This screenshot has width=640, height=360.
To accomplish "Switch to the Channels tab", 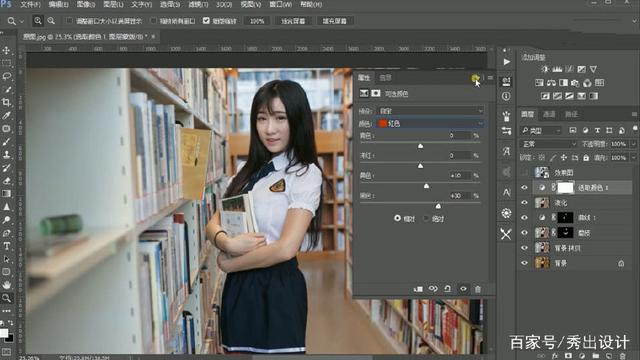I will pyautogui.click(x=549, y=114).
